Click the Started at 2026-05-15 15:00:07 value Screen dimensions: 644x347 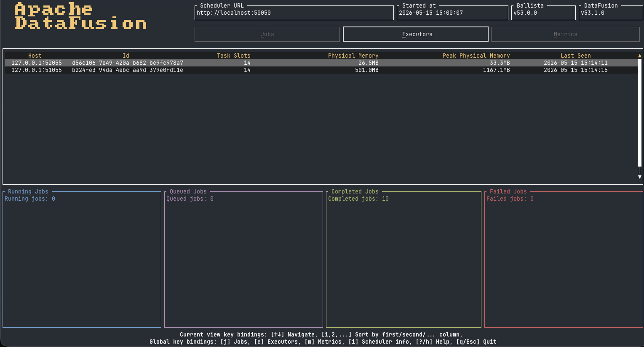click(x=431, y=13)
